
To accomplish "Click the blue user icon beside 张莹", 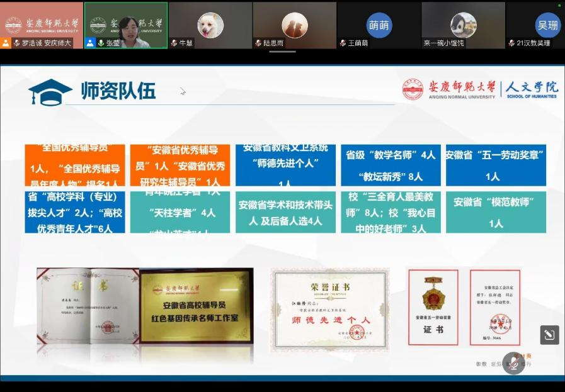I will click(x=90, y=43).
